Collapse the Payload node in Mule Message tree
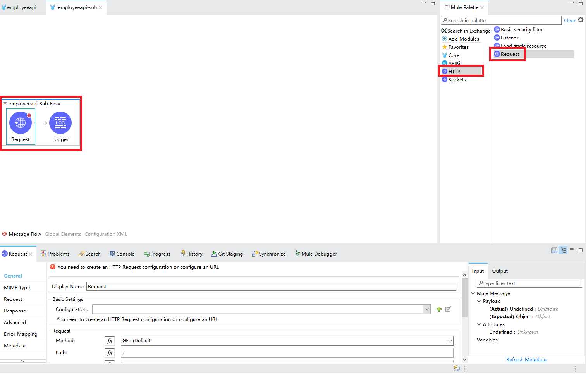This screenshot has width=588, height=374. click(479, 301)
